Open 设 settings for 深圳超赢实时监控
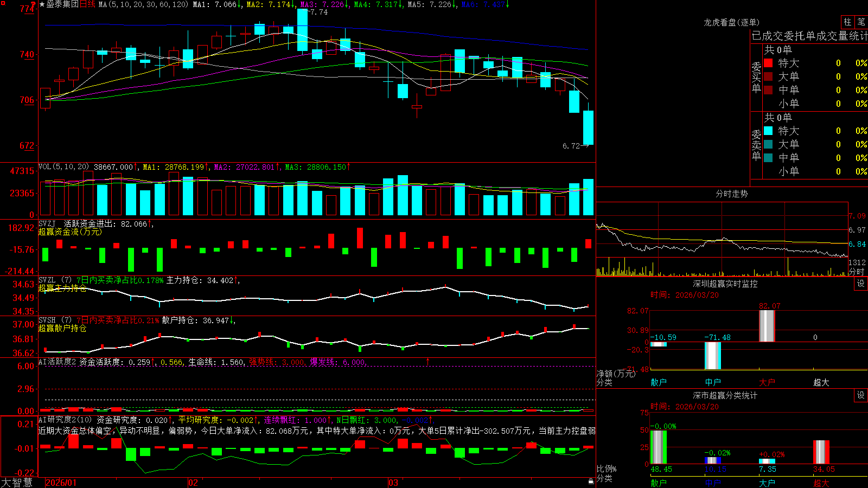868x488 pixels. tap(861, 284)
